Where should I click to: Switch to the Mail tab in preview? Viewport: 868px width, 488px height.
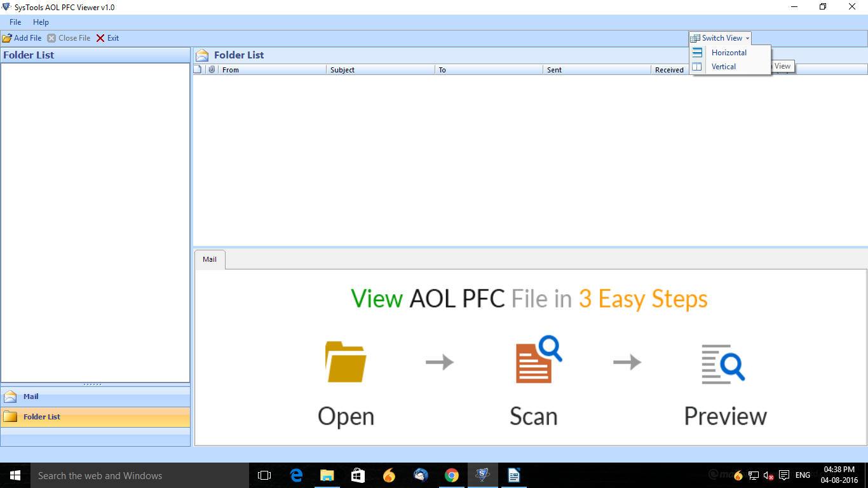pos(210,259)
